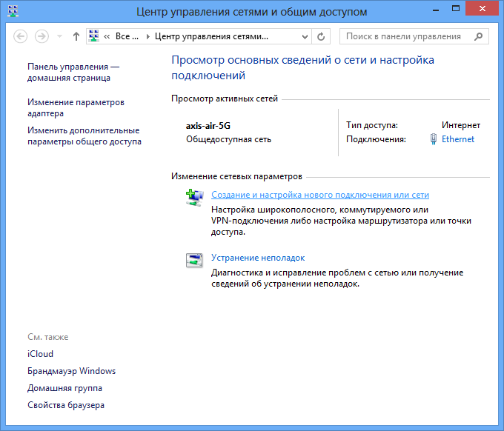This screenshot has width=504, height=431.
Task: Click the magnifier search icon
Action: (479, 36)
